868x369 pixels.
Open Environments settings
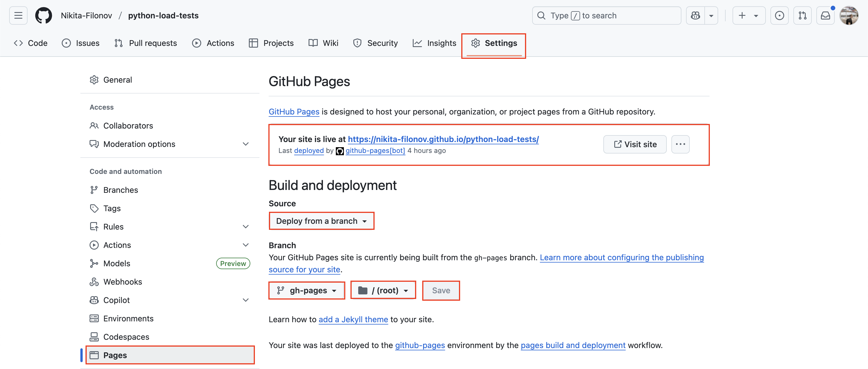170,318
